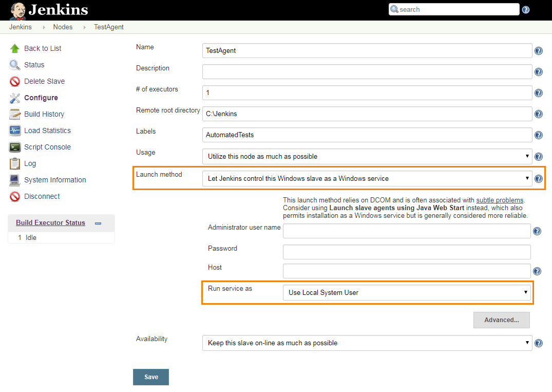
Task: Click the # of executors field
Action: [x=367, y=93]
